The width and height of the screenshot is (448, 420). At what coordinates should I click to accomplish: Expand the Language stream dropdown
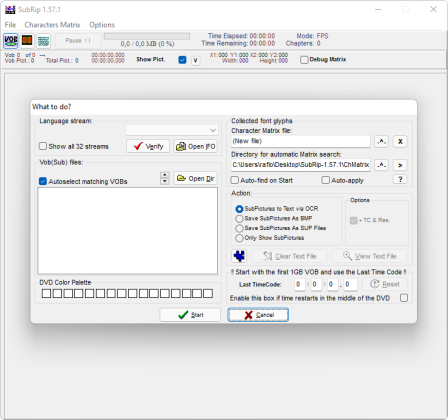172,130
